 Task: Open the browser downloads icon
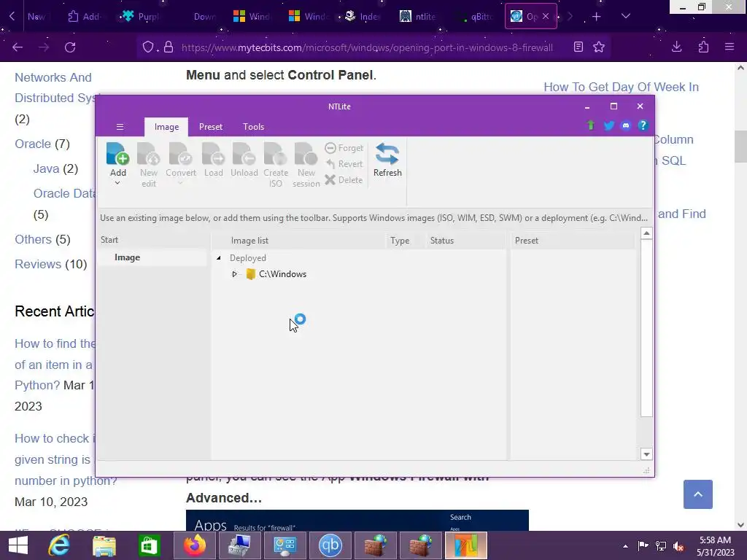click(676, 47)
